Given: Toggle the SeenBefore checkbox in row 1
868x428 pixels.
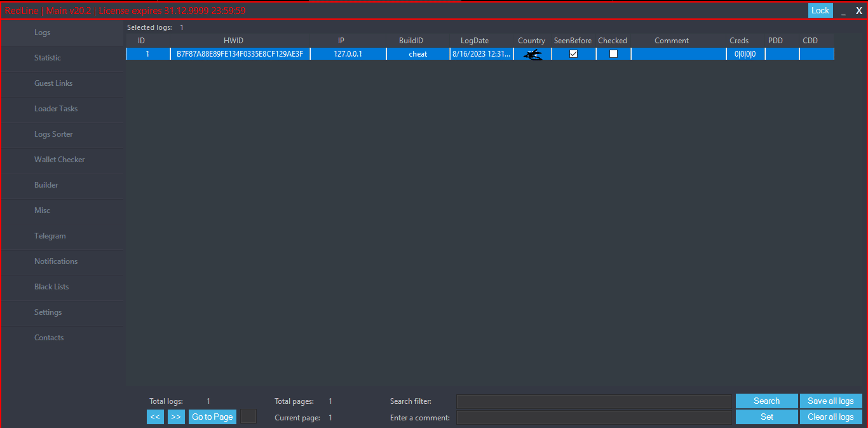Looking at the screenshot, I should [x=574, y=54].
